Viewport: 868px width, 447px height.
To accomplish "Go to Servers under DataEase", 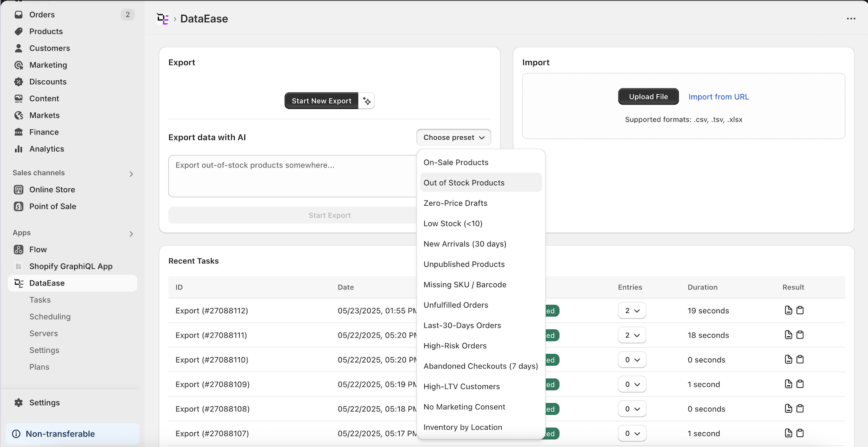I will tap(43, 333).
